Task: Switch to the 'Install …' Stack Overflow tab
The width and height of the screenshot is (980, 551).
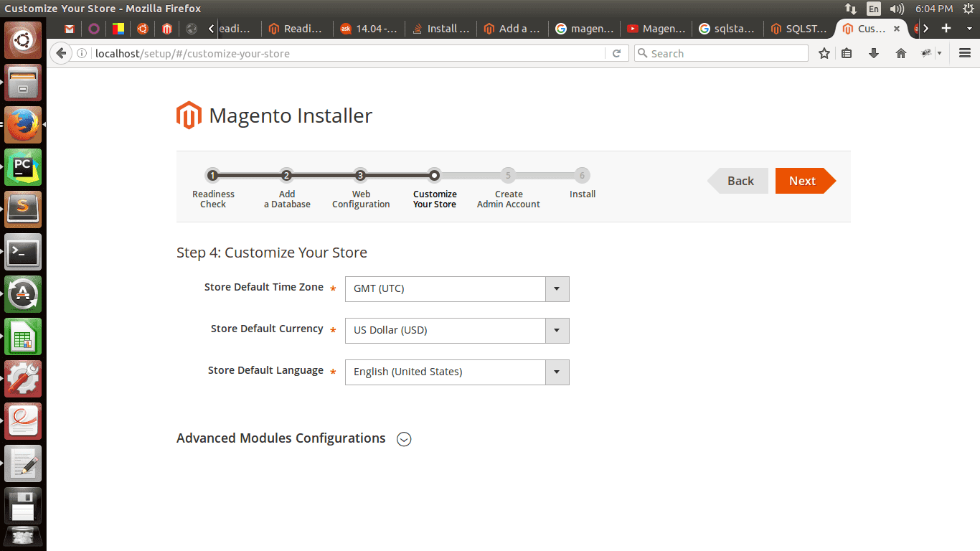Action: pyautogui.click(x=441, y=29)
